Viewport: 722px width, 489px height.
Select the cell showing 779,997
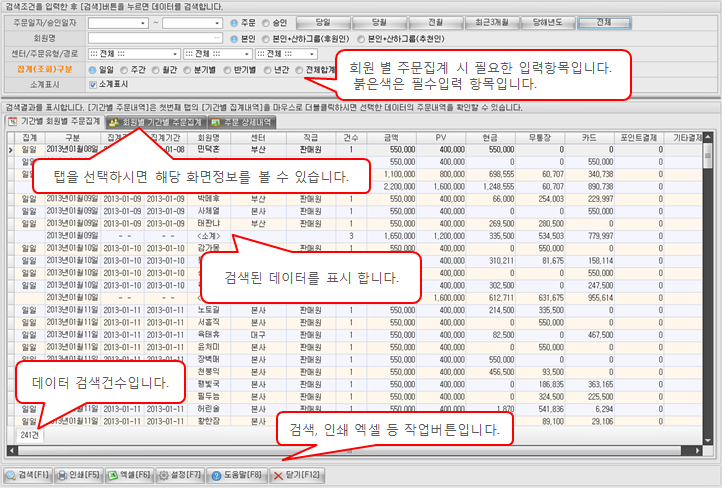(589, 236)
